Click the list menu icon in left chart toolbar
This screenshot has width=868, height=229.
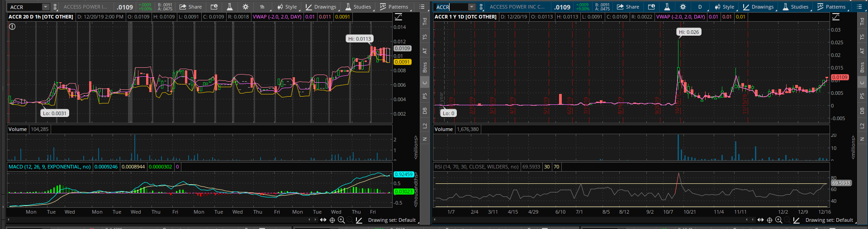point(422,7)
